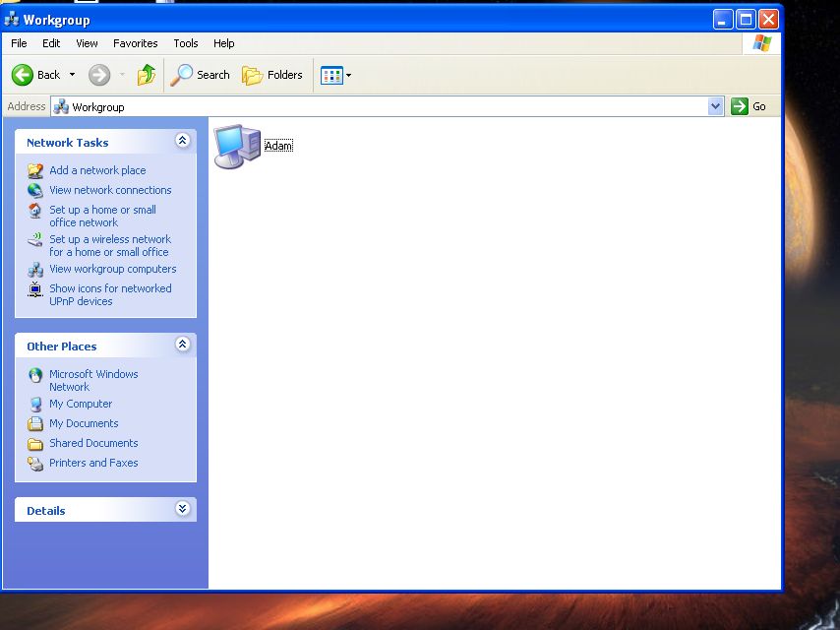Close the Workgroup window
The width and height of the screenshot is (840, 630).
pyautogui.click(x=768, y=20)
